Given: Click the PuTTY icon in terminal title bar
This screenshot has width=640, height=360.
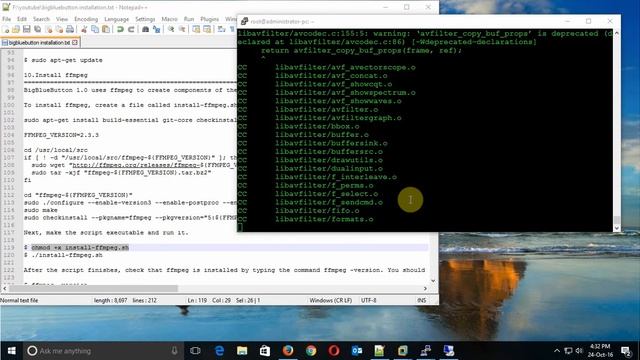Looking at the screenshot, I should 244,21.
